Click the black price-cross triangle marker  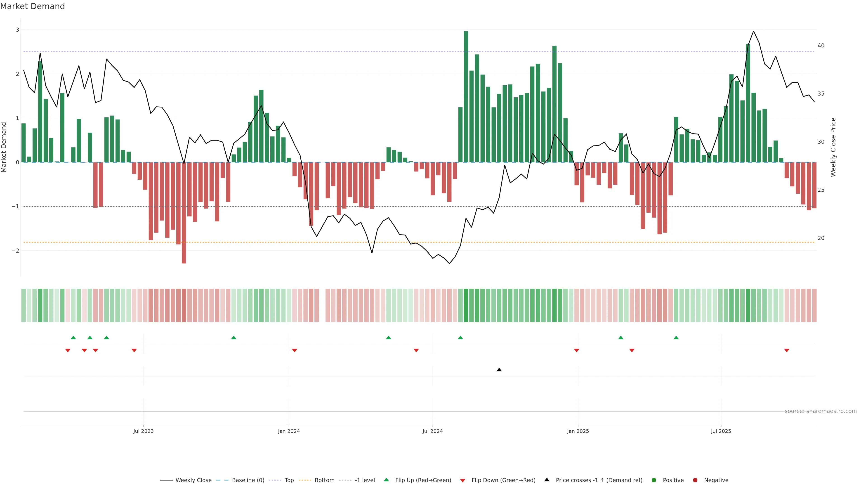(499, 370)
